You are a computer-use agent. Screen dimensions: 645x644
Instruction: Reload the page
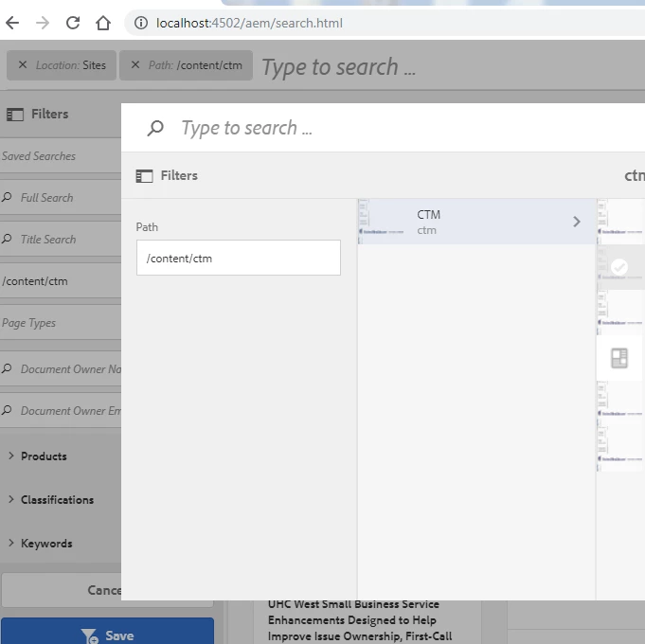[x=73, y=23]
